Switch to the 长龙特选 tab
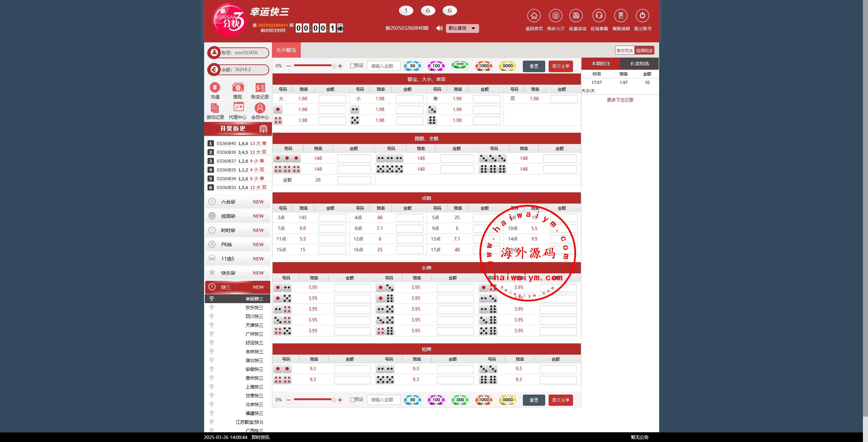868x442 pixels. pos(639,64)
